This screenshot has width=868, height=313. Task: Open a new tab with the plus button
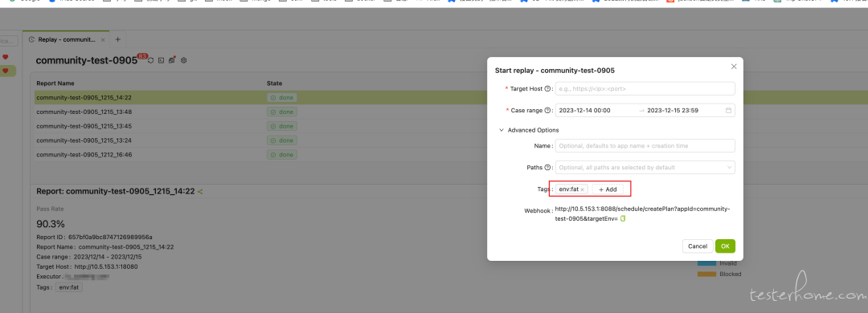[117, 39]
